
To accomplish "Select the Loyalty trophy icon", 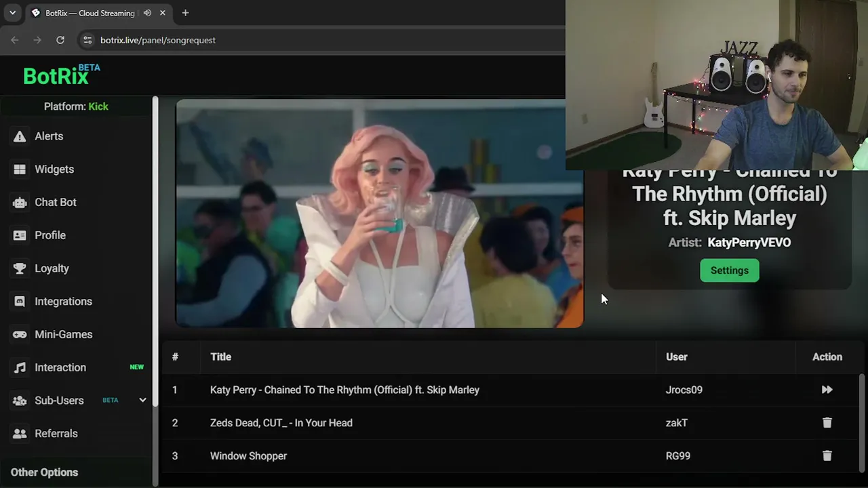I will click(x=20, y=268).
